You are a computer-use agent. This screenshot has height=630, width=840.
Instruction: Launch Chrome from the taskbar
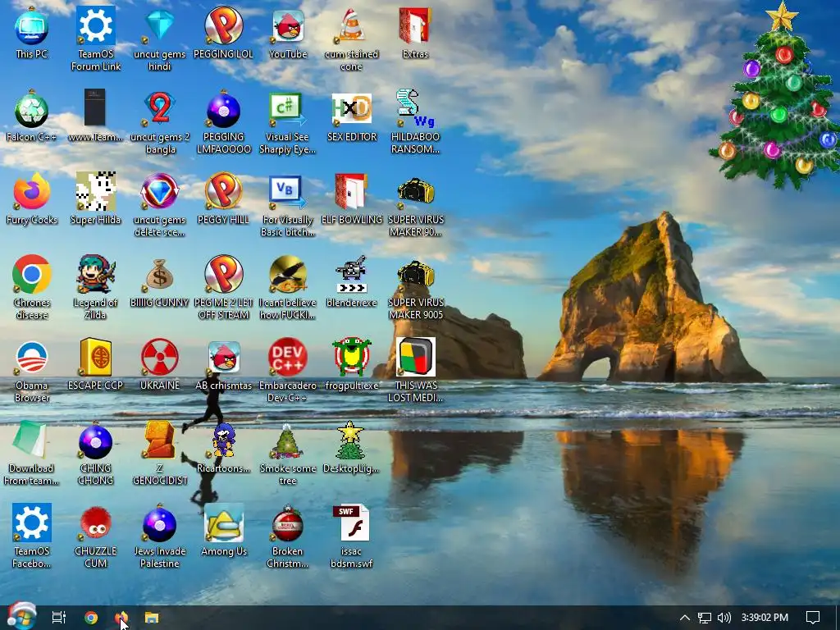coord(91,618)
